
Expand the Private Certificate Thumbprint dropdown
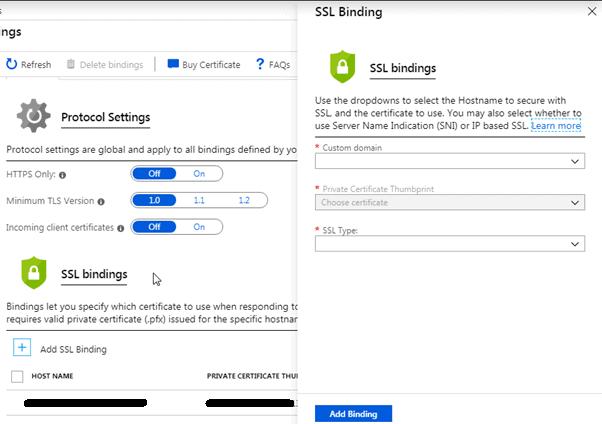click(x=449, y=202)
